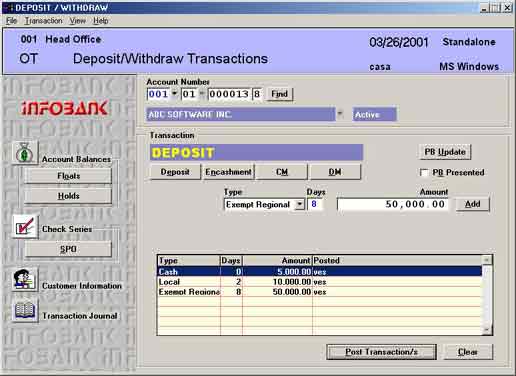Enable the PB Presented checkbox

pyautogui.click(x=424, y=172)
